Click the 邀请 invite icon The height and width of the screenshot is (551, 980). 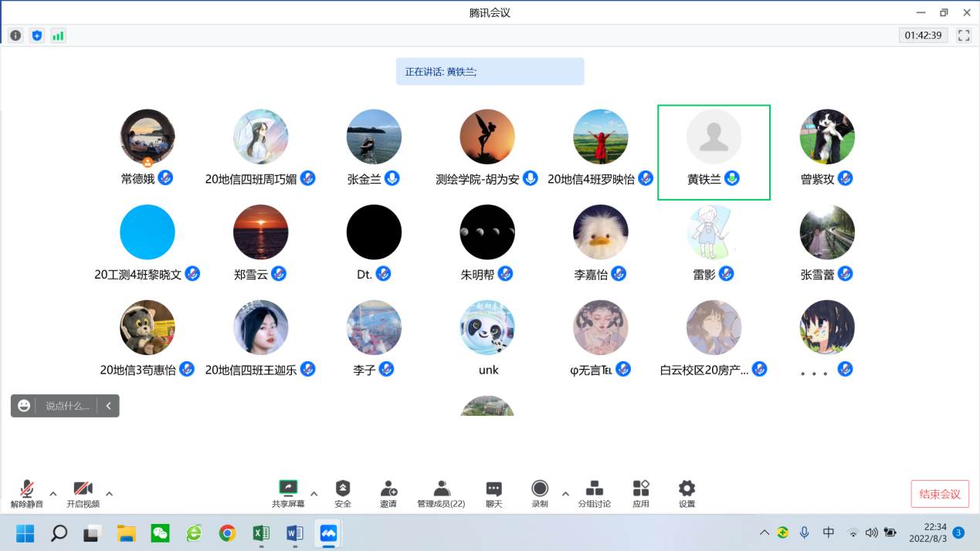388,493
